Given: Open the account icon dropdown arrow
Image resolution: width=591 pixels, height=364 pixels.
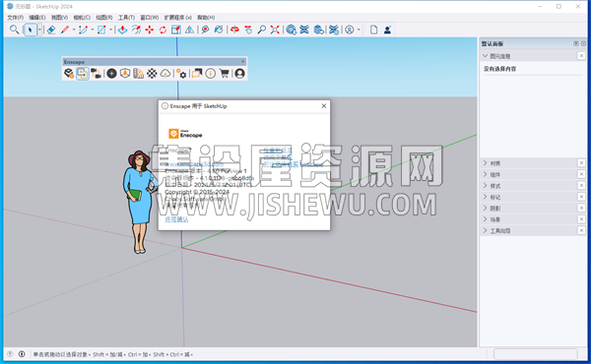Looking at the screenshot, I should coord(359,30).
